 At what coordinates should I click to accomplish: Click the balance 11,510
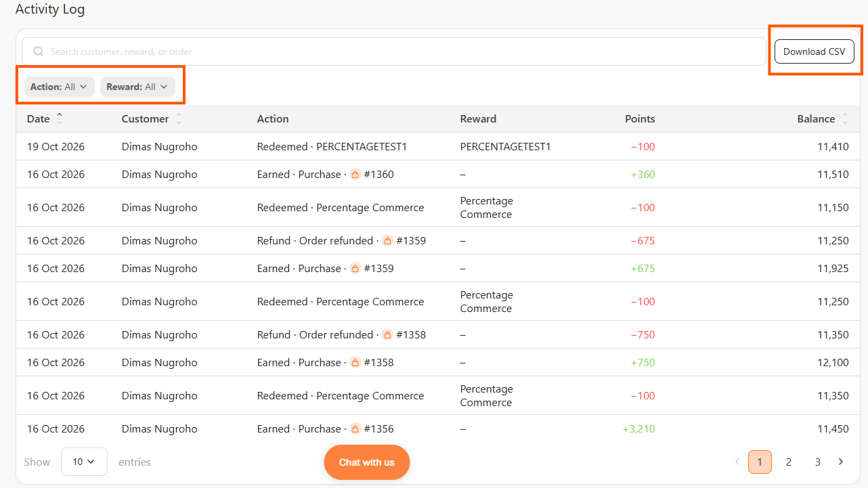tap(833, 174)
